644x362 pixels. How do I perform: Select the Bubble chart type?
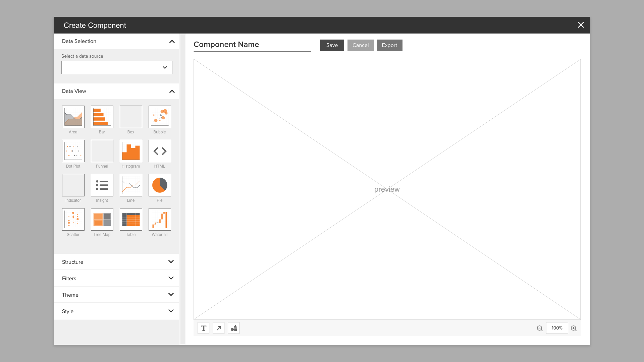tap(160, 117)
